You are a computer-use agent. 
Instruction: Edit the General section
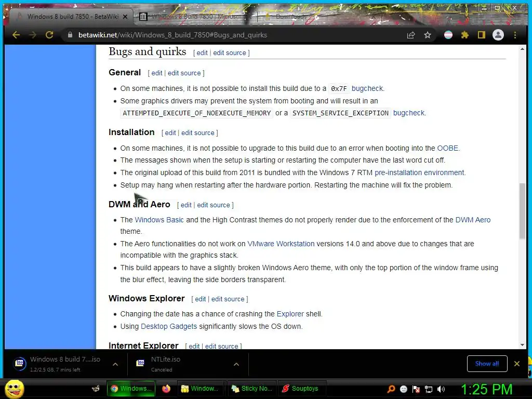(157, 73)
